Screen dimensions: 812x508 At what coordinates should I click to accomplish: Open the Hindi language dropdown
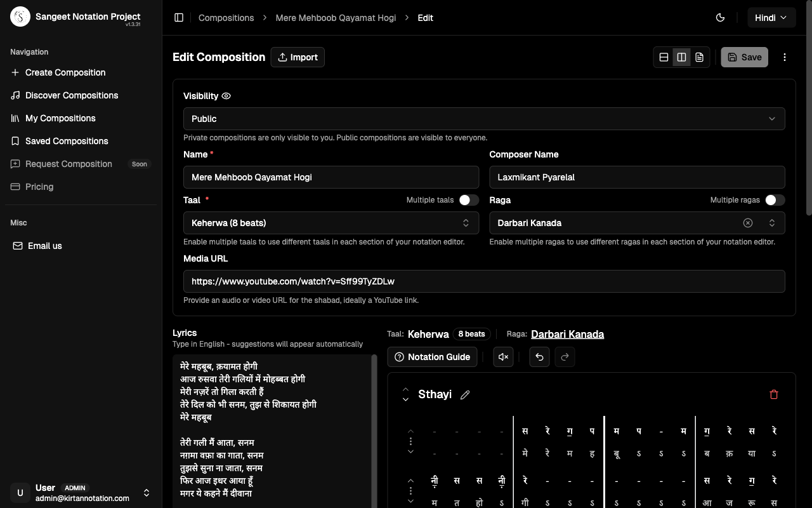[x=771, y=18]
